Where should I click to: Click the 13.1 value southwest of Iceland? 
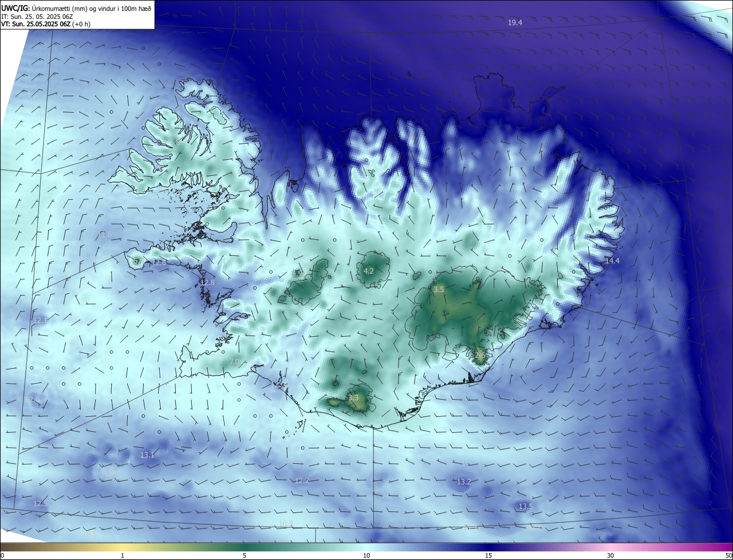[147, 455]
